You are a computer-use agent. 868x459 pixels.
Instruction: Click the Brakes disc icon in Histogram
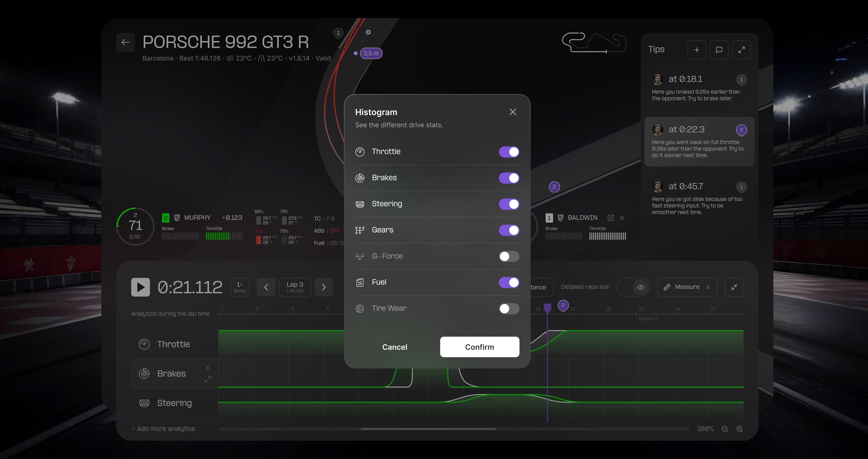[x=360, y=178]
